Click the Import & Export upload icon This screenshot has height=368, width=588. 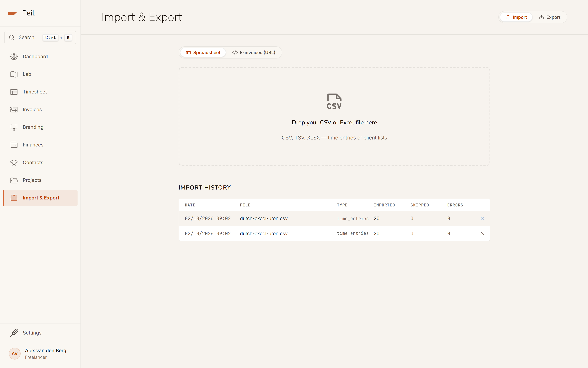coord(14,198)
